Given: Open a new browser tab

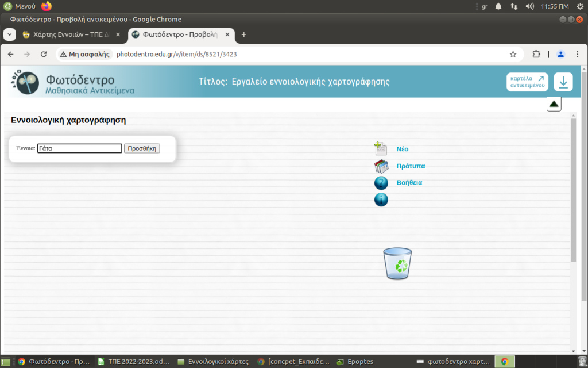Looking at the screenshot, I should pyautogui.click(x=243, y=34).
